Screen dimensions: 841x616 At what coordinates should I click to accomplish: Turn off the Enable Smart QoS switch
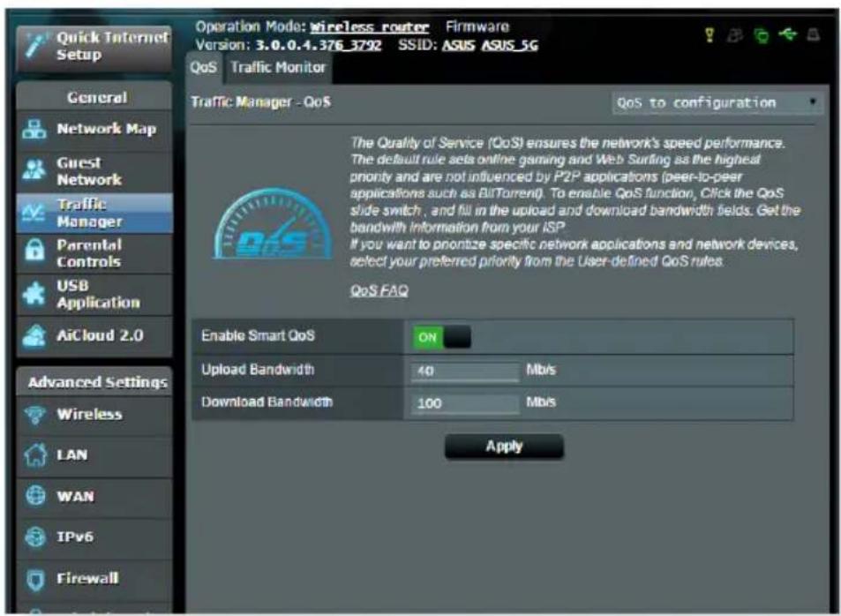[x=442, y=337]
